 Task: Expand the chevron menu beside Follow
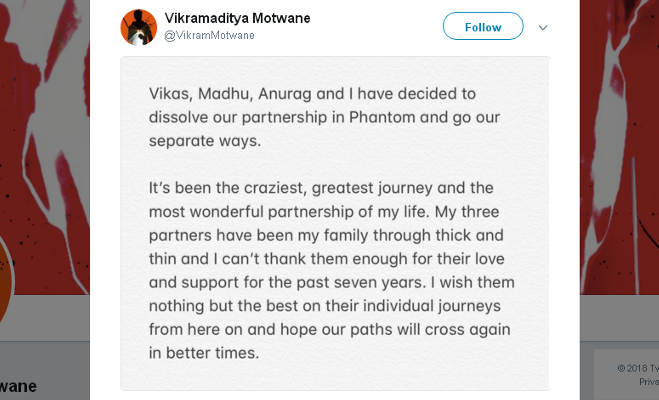[543, 27]
